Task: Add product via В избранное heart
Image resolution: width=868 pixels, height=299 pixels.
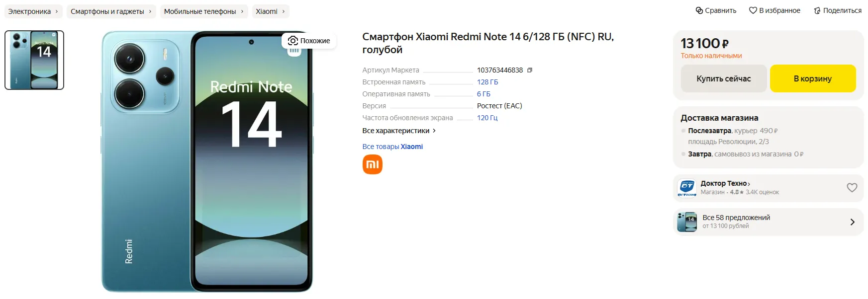Action: 753,10
